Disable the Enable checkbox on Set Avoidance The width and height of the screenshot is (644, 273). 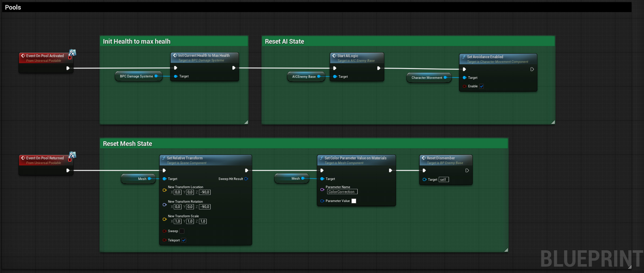click(481, 86)
